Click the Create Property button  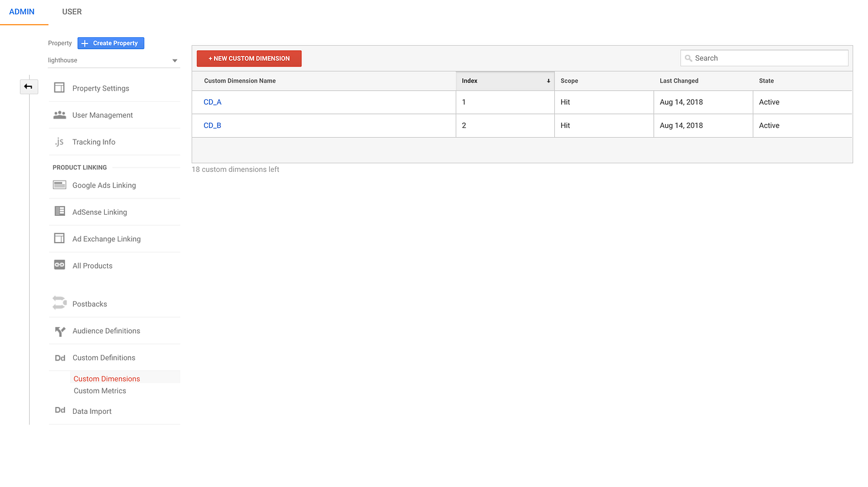click(110, 43)
